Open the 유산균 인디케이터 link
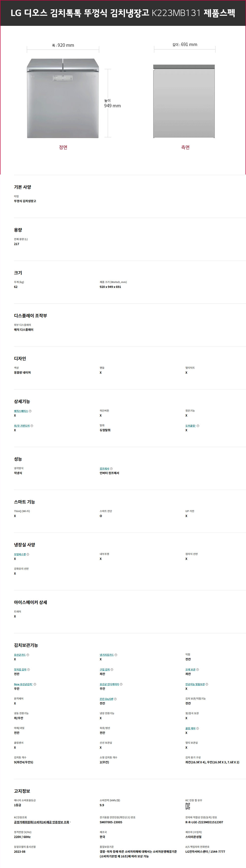 coord(109,684)
